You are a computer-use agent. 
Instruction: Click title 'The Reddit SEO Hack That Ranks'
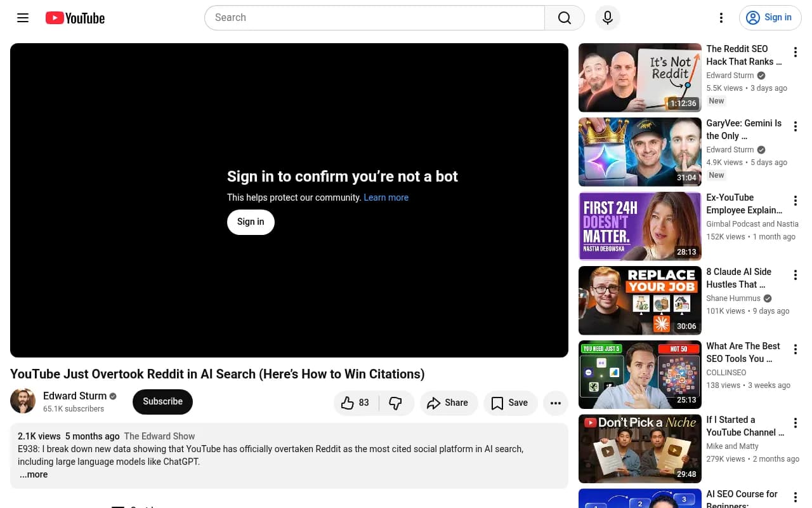[x=744, y=55]
